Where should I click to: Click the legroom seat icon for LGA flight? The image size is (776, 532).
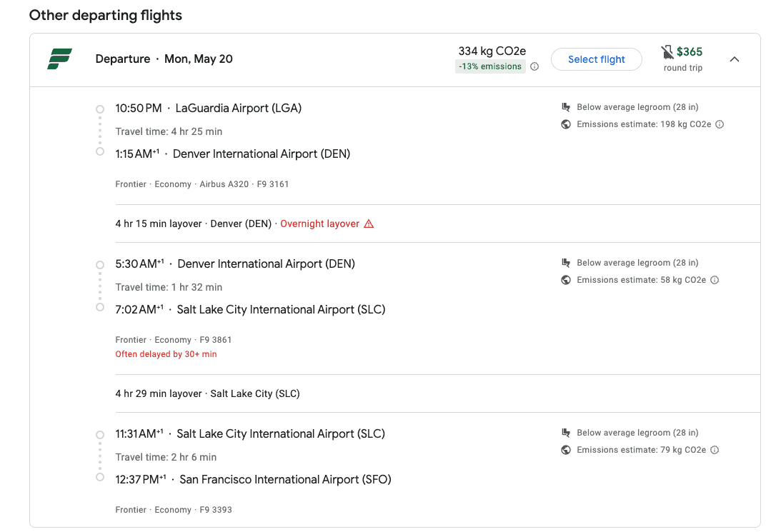click(x=566, y=107)
